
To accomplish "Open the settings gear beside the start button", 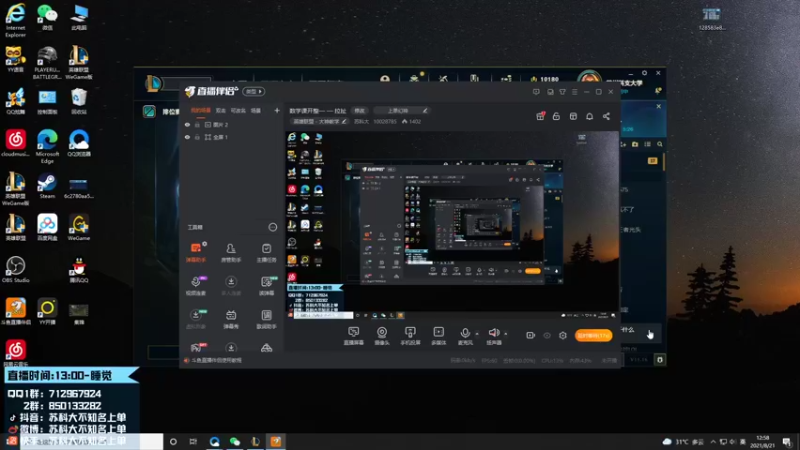I will (563, 335).
